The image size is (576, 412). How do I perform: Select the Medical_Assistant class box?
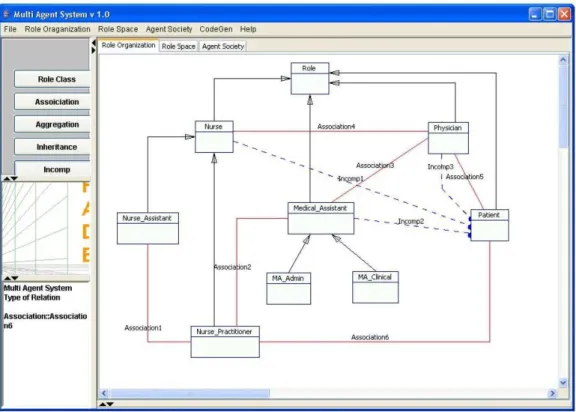tap(321, 218)
